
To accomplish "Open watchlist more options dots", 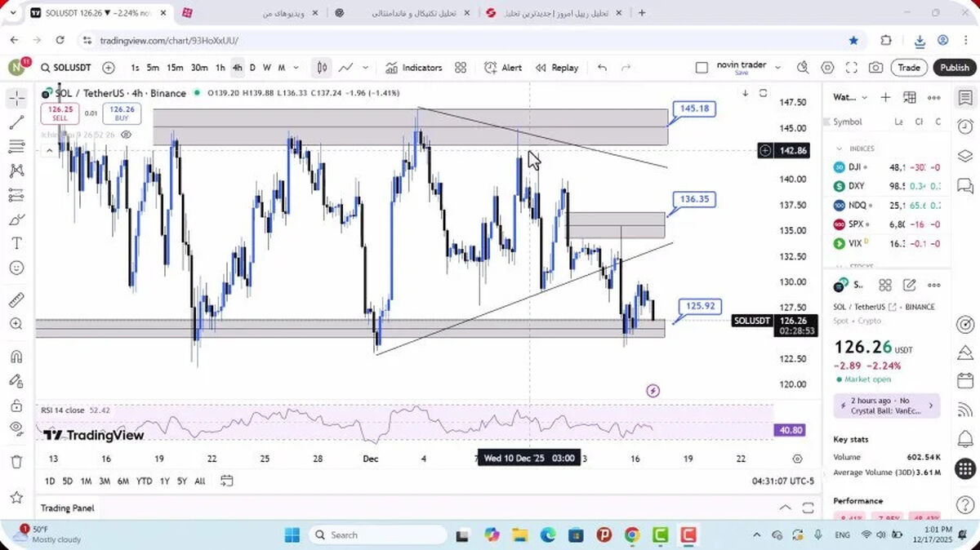I will (x=934, y=97).
